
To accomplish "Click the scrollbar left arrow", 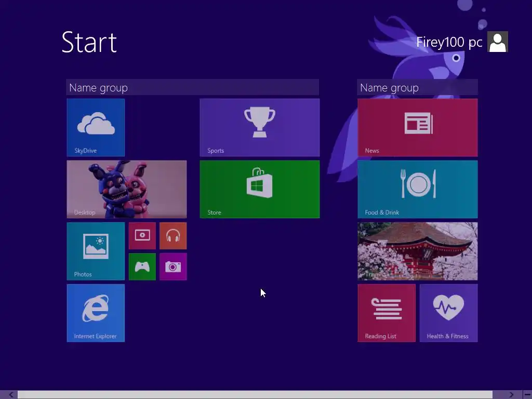I will coord(11,395).
